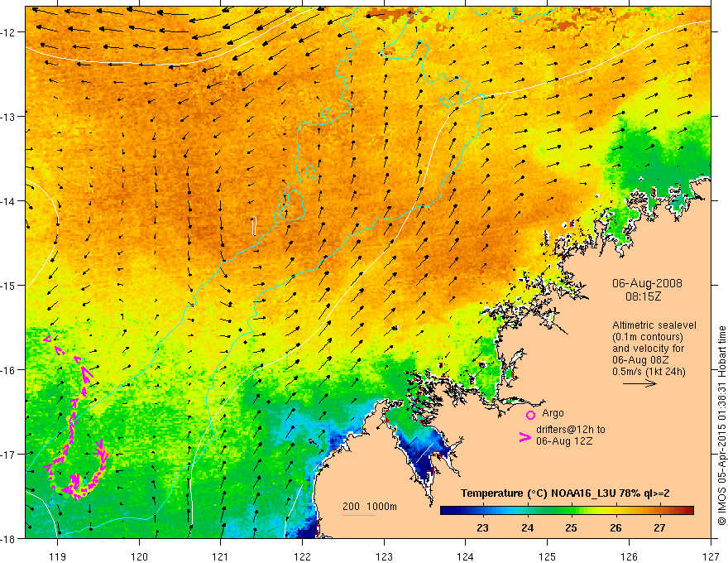This screenshot has width=728, height=563.
Task: Click the magenta drifters arrowhead legend symbol
Action: click(x=525, y=437)
